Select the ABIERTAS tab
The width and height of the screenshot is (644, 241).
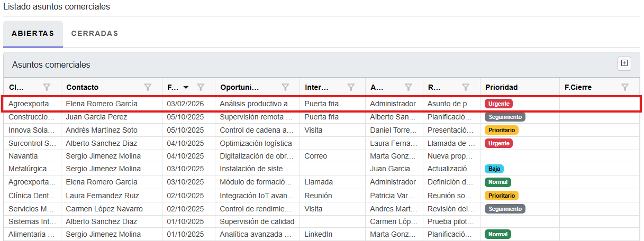point(33,33)
